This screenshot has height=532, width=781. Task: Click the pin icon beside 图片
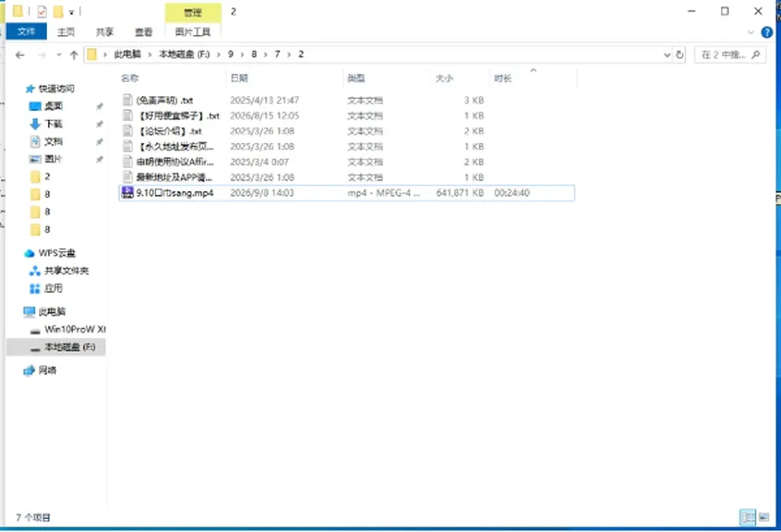(x=99, y=159)
